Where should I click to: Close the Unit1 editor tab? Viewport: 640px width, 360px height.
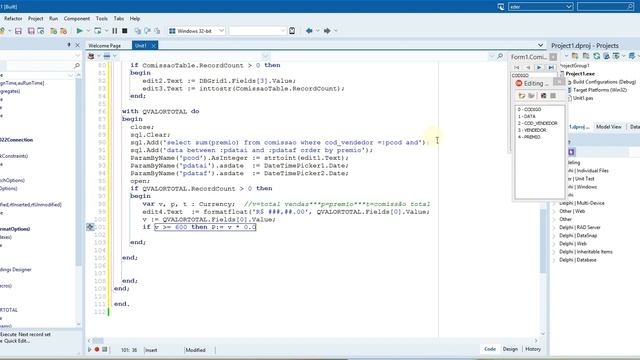(153, 45)
